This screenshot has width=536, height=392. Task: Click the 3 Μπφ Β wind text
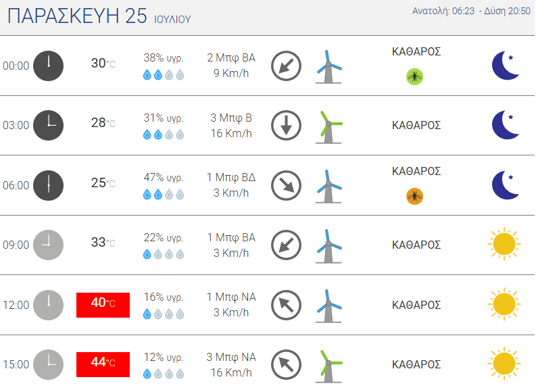pos(231,118)
